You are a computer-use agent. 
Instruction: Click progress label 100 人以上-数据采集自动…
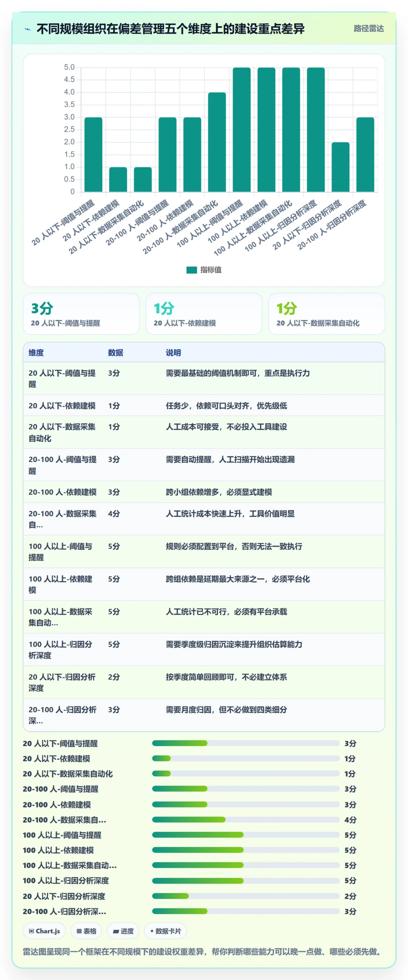(70, 865)
